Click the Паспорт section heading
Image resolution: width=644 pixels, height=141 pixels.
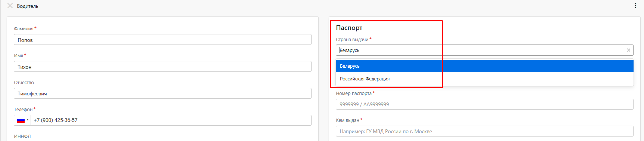click(x=349, y=28)
